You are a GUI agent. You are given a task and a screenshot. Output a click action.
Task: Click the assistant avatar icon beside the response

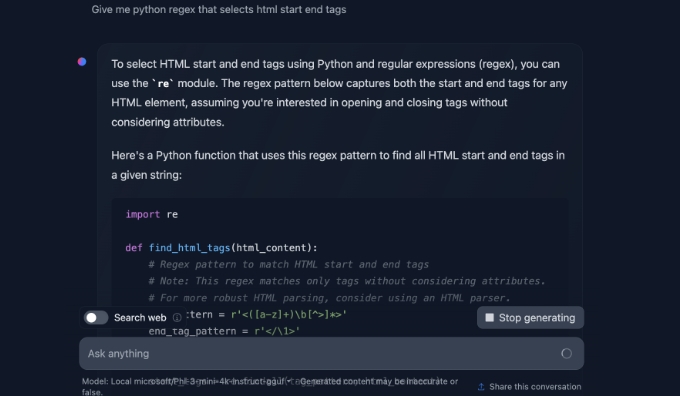point(82,62)
